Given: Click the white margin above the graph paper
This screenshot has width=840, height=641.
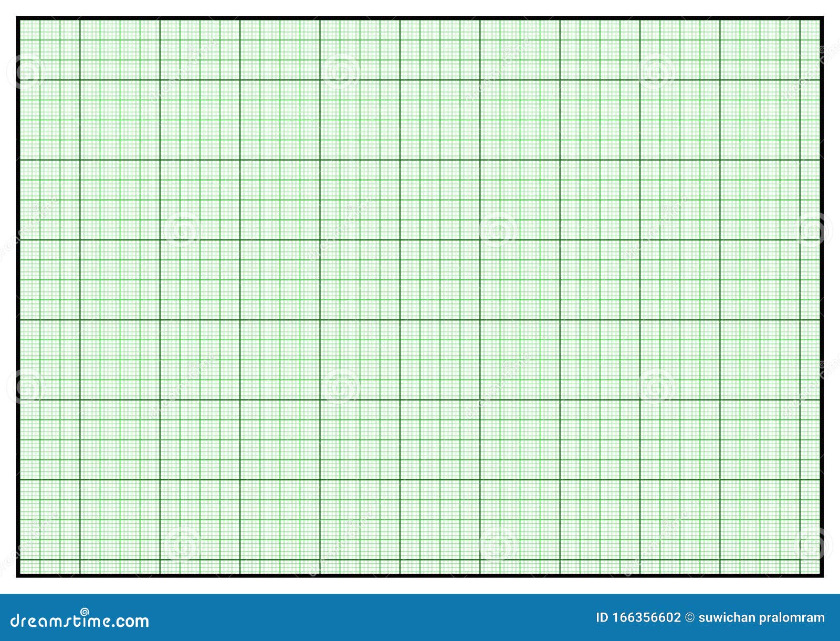Looking at the screenshot, I should (420, 8).
